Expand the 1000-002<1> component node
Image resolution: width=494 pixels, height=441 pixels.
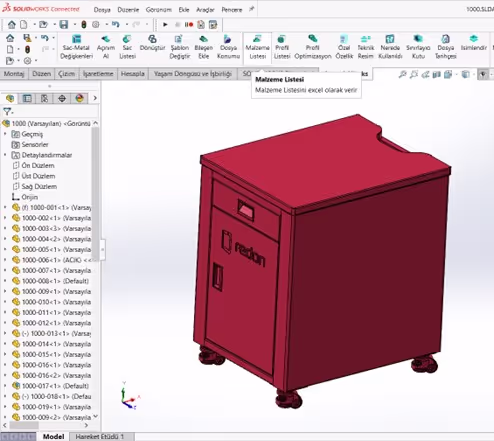pyautogui.click(x=5, y=218)
